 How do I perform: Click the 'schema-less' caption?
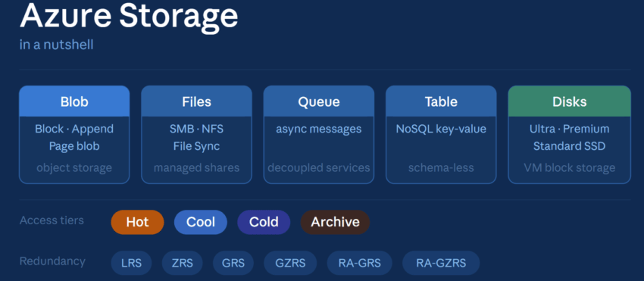(441, 167)
